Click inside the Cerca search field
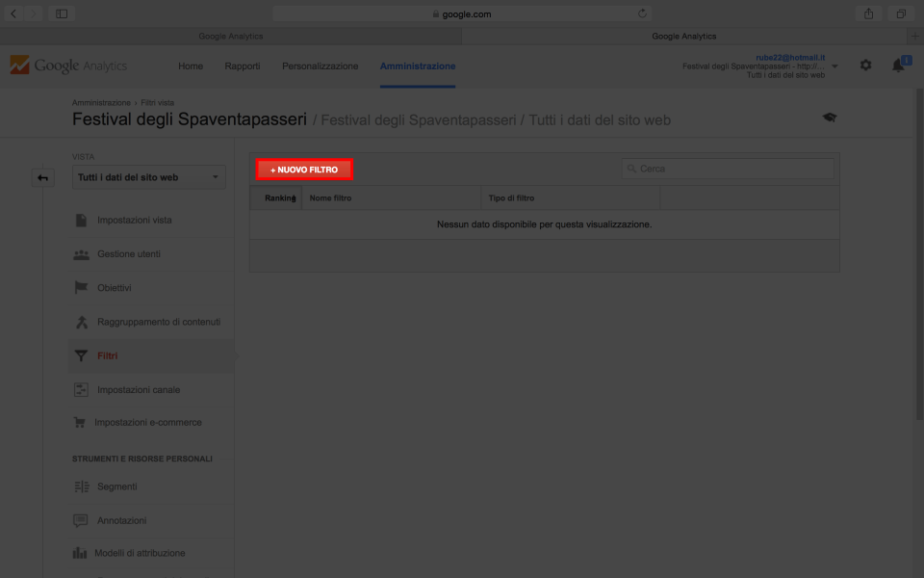Viewport: 924px width, 578px height. 729,168
